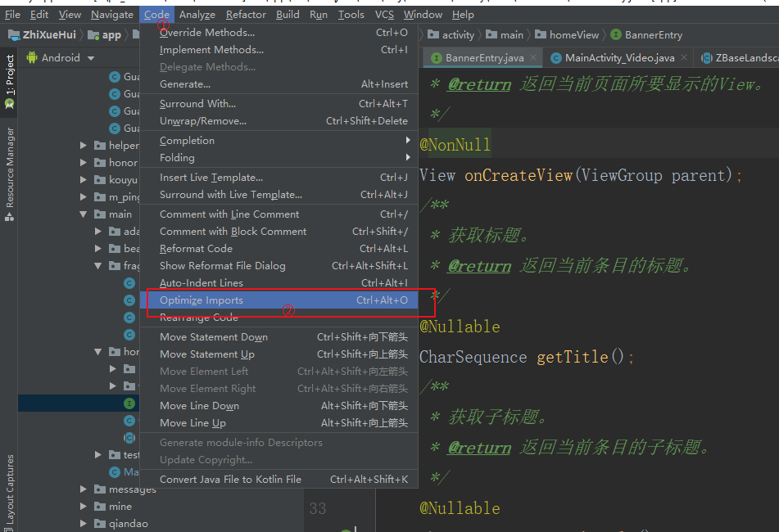Expand the m_ping folder

point(84,197)
